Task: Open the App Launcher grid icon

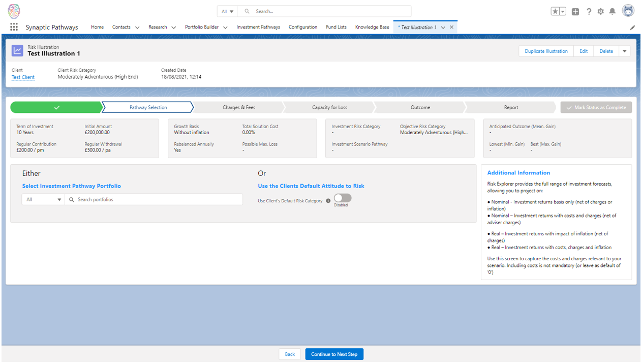Action: [x=14, y=27]
